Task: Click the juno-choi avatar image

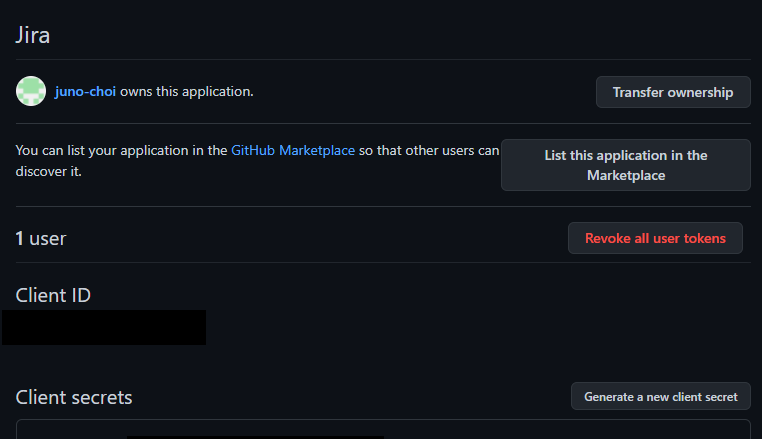Action: pyautogui.click(x=31, y=91)
